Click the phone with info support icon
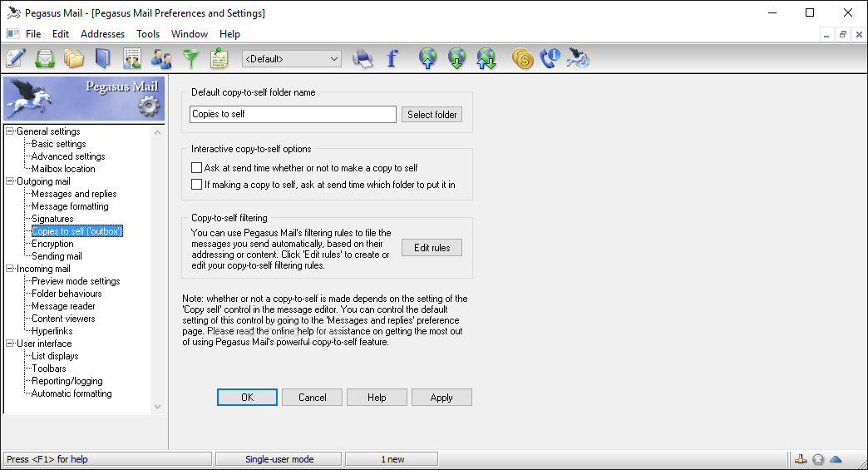The width and height of the screenshot is (868, 470). click(550, 58)
